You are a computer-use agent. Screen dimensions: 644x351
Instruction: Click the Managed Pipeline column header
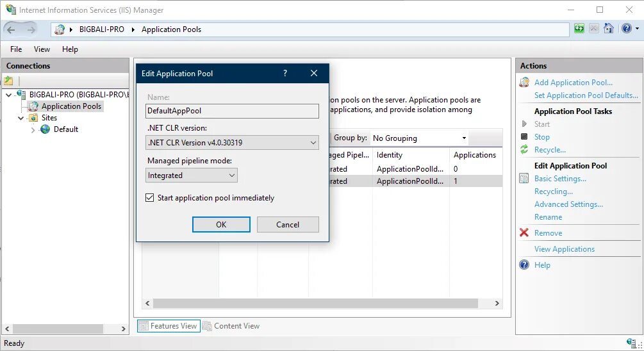point(351,155)
